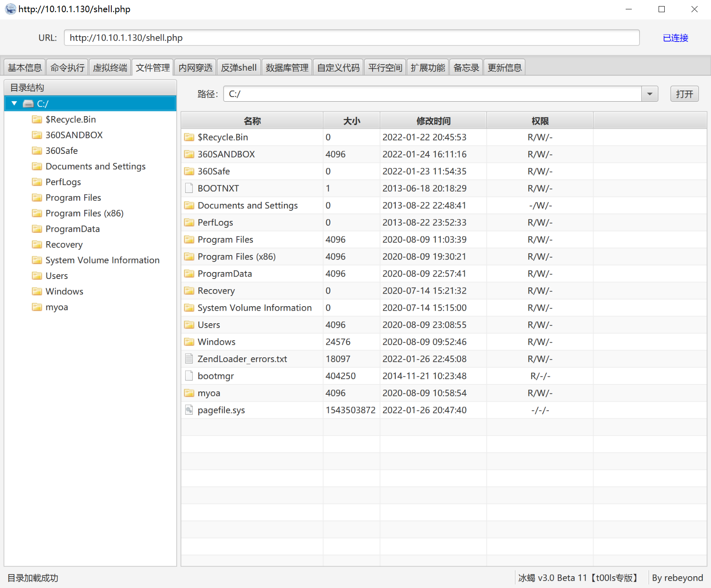Select Documents and Settings in tree
Screen dimensions: 711x588
[x=95, y=166]
